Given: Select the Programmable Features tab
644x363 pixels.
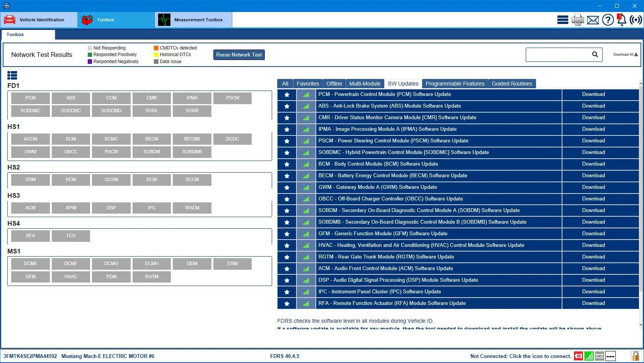Looking at the screenshot, I should click(455, 84).
